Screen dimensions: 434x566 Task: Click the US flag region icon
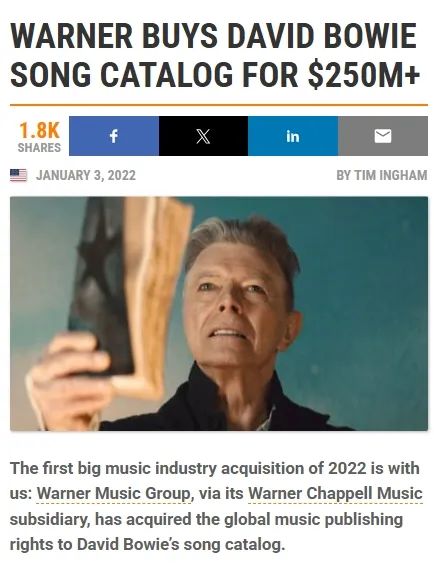[x=18, y=175]
